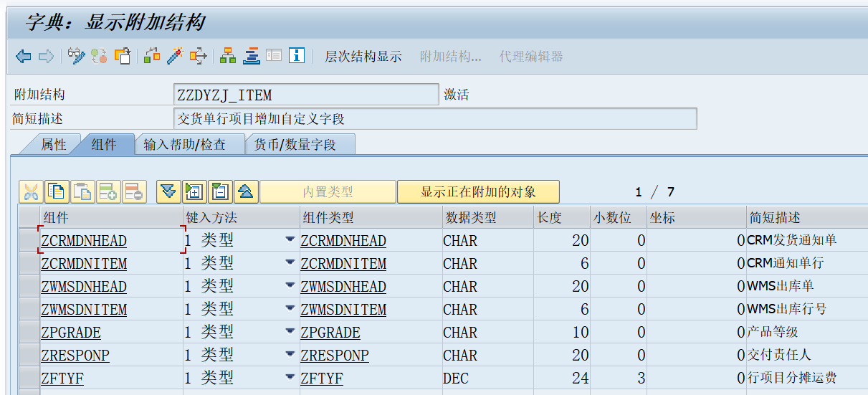Click the insert row icon
This screenshot has height=395, width=868.
[108, 191]
